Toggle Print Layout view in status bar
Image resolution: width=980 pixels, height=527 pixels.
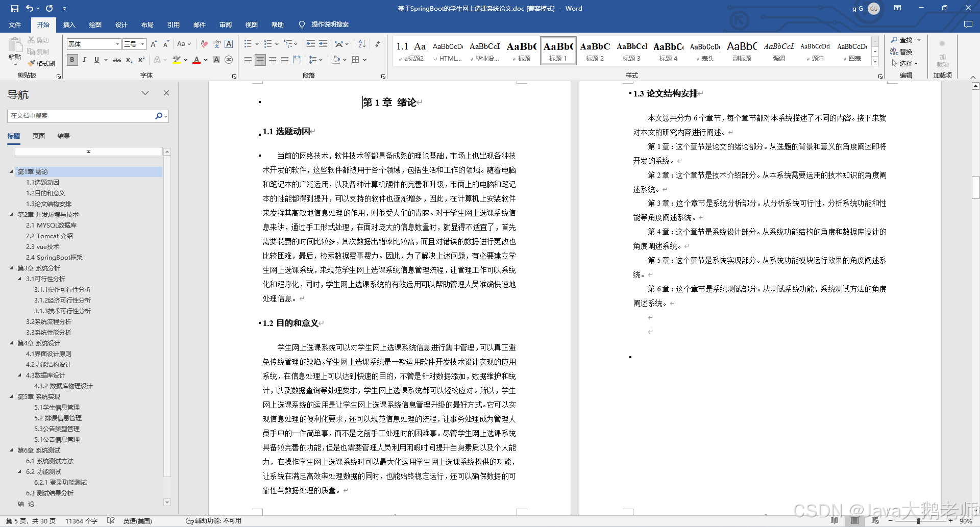[854, 521]
